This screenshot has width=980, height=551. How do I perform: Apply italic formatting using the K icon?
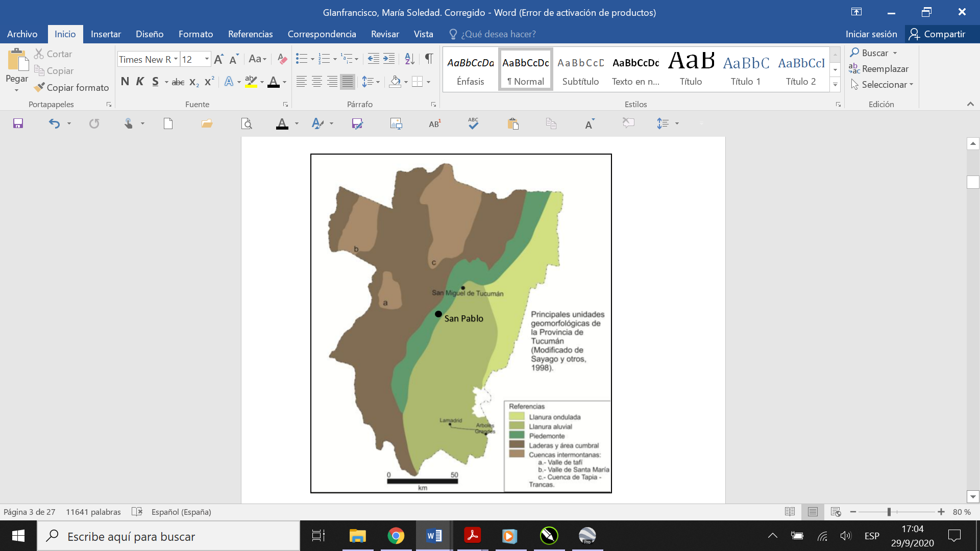139,81
